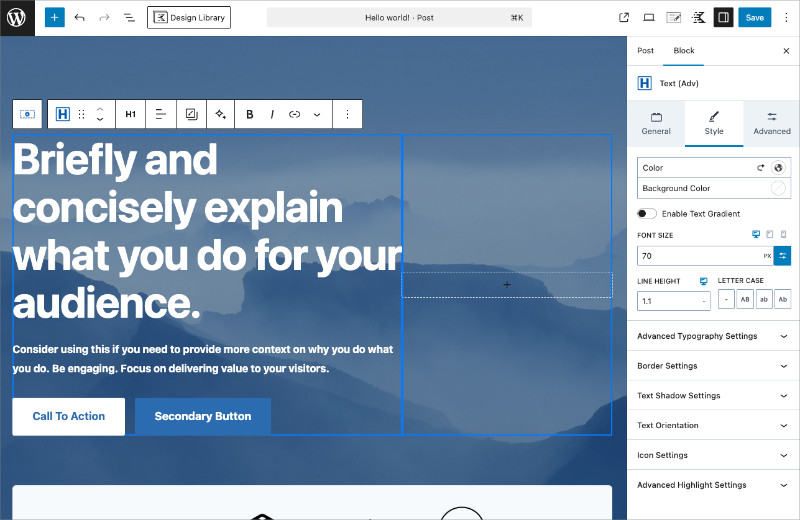This screenshot has width=800, height=520.
Task: Open the Advanced settings tab
Action: [x=772, y=123]
